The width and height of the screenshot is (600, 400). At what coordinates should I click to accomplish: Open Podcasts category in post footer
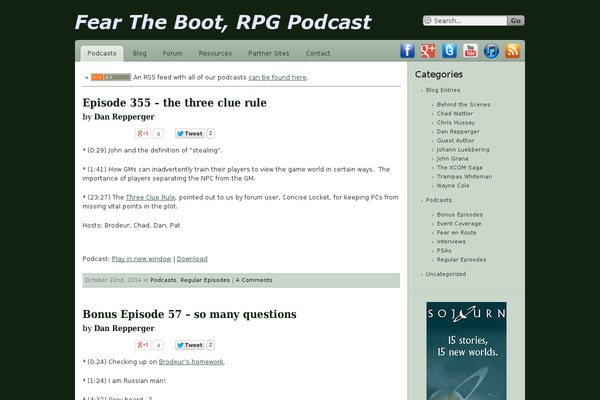pyautogui.click(x=163, y=280)
